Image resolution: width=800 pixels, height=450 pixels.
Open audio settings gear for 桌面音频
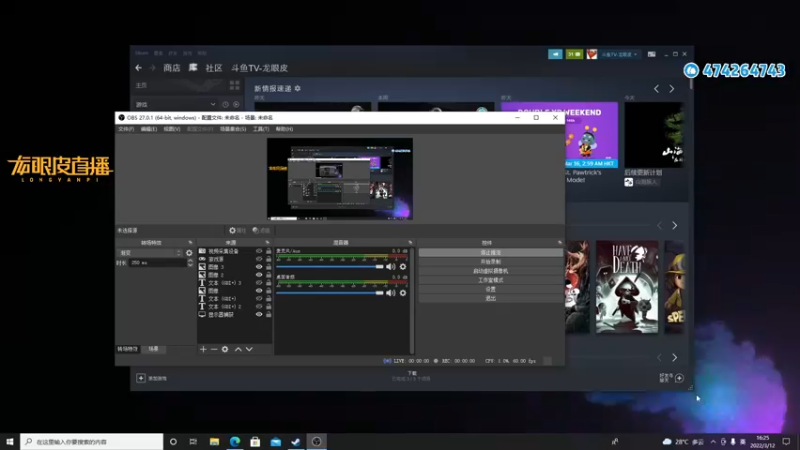click(403, 293)
